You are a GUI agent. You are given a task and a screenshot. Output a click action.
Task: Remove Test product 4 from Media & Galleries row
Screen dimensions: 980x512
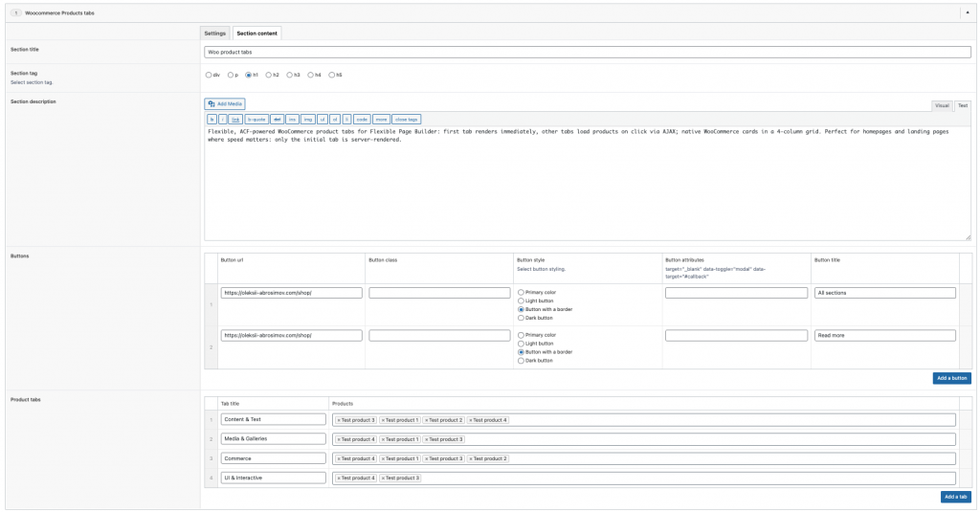[339, 439]
